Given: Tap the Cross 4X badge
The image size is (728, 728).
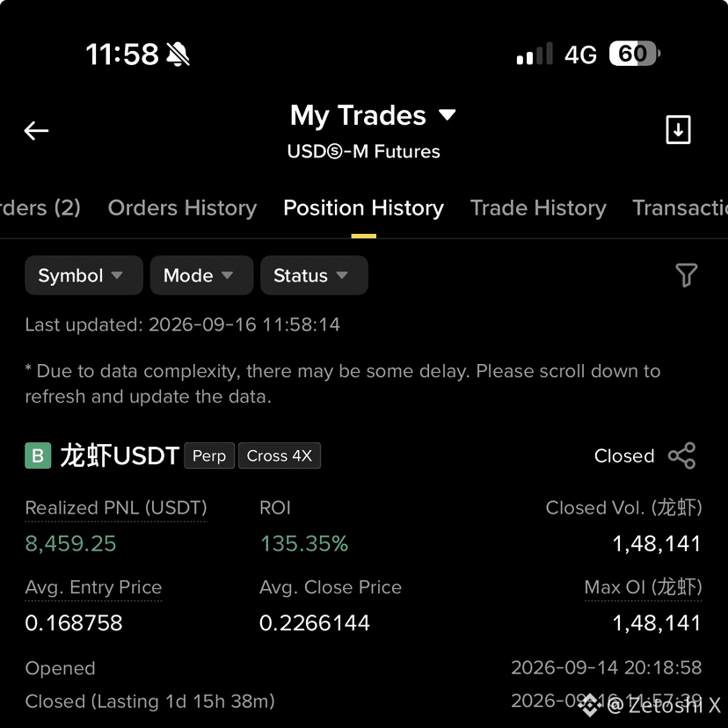Looking at the screenshot, I should pyautogui.click(x=280, y=455).
